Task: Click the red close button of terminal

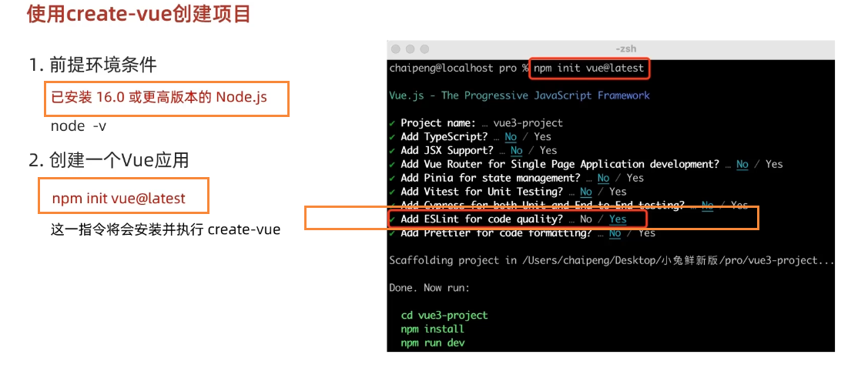Action: click(x=397, y=49)
